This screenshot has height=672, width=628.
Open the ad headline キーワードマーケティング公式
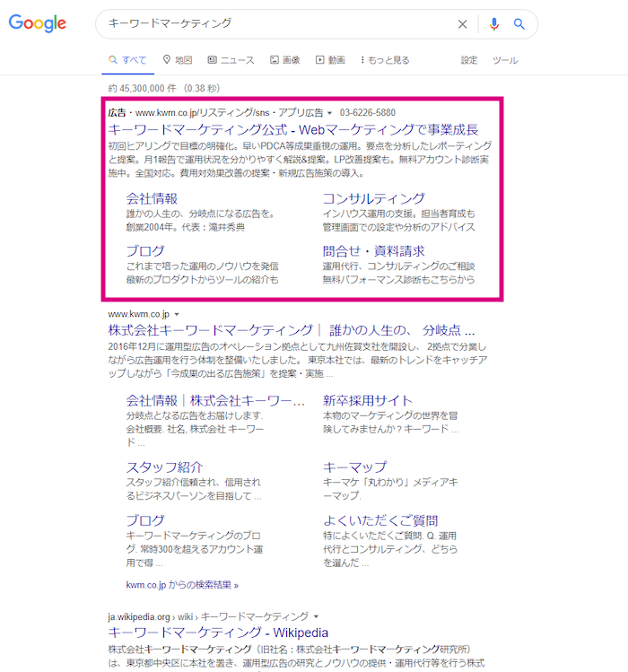coord(292,129)
